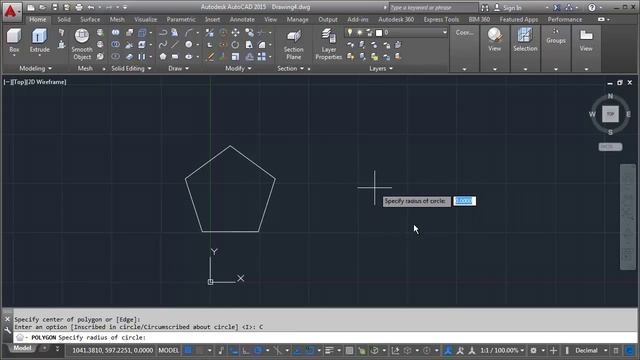Click the command line customize wrench icon

point(7,330)
